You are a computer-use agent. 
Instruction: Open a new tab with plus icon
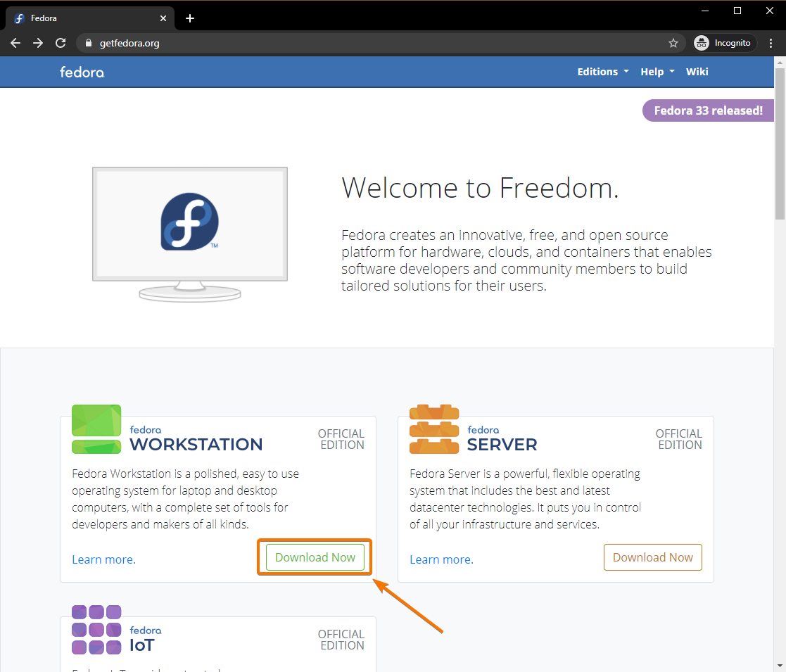(189, 18)
